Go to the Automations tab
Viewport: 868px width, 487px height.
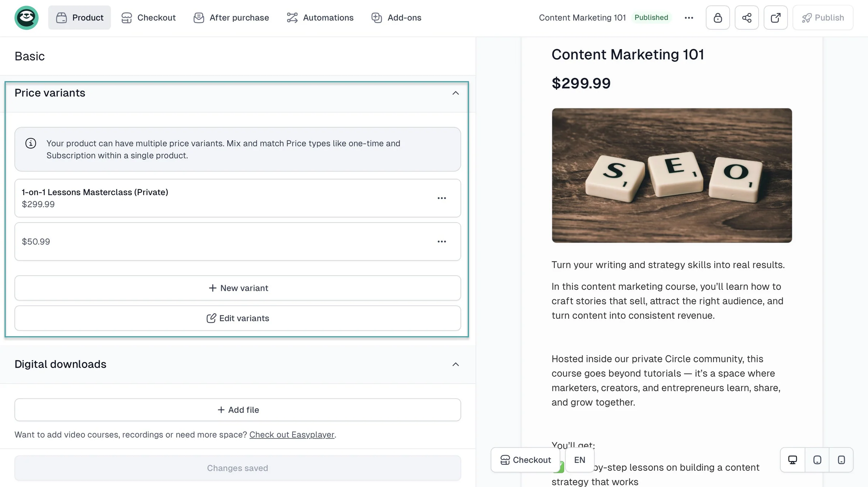320,18
